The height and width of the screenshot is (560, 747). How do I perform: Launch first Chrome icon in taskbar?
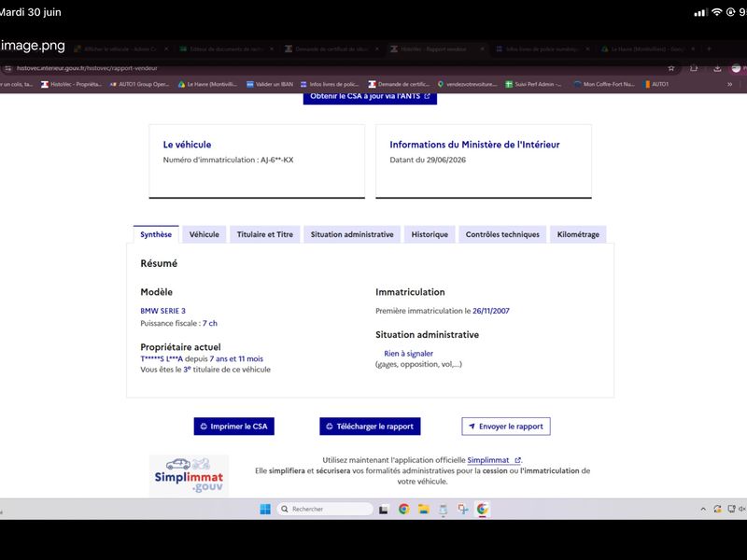404,509
